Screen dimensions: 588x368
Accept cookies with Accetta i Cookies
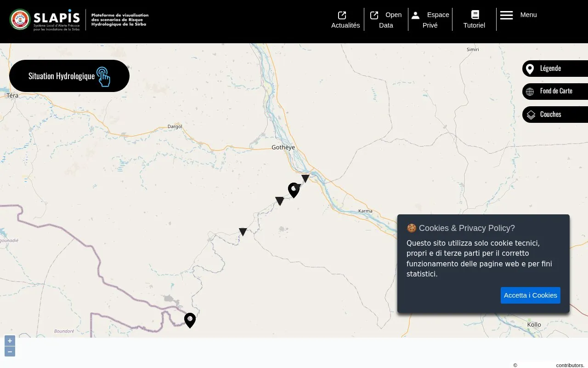pos(531,295)
